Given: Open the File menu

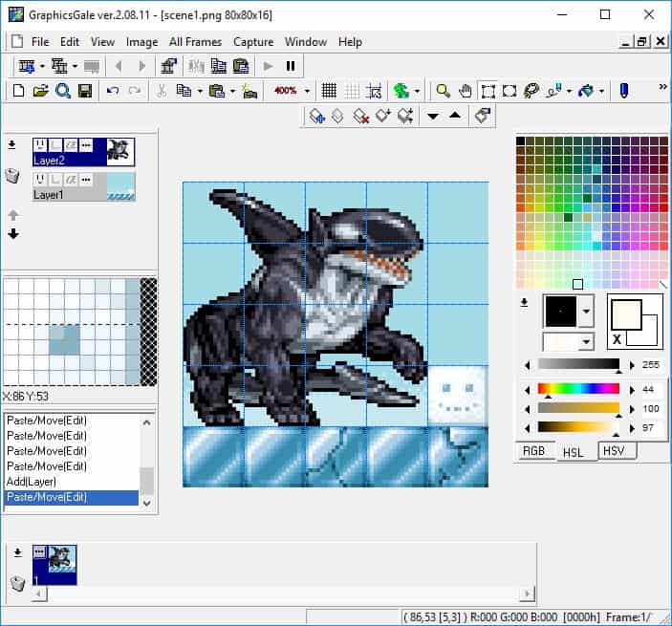Looking at the screenshot, I should pos(40,42).
